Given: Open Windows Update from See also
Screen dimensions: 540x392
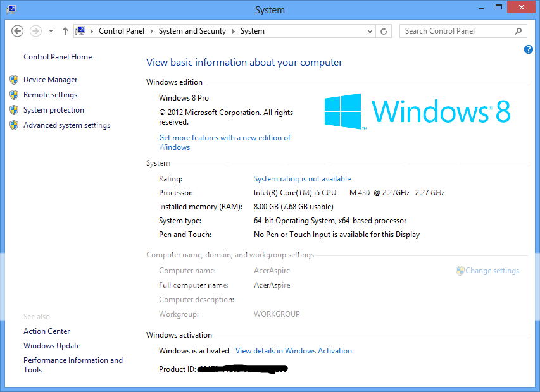Looking at the screenshot, I should coord(52,346).
